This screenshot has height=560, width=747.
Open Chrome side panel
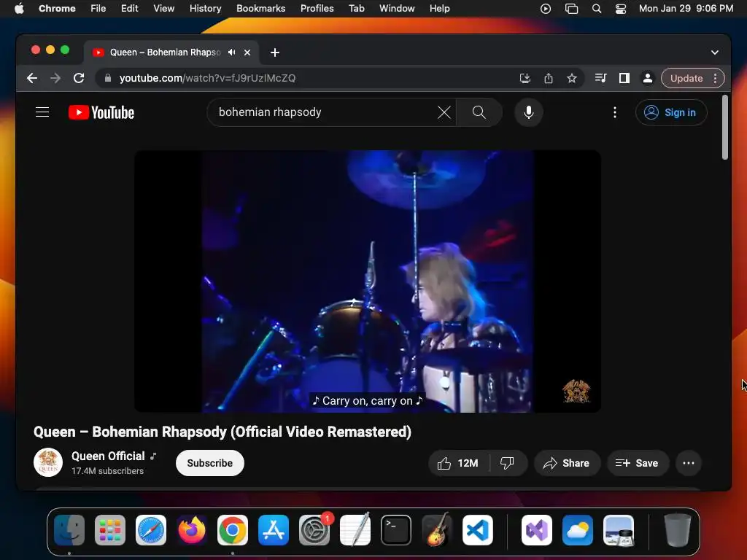coord(624,78)
